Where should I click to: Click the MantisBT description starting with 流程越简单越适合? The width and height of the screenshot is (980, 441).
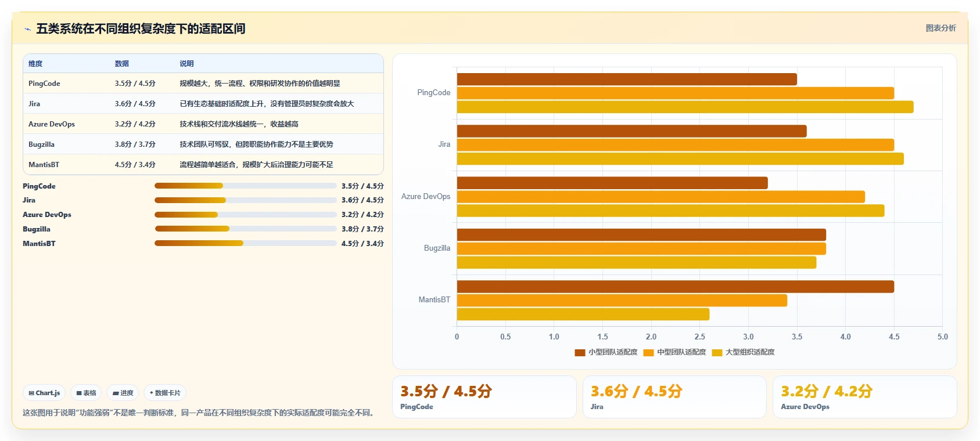[x=256, y=165]
